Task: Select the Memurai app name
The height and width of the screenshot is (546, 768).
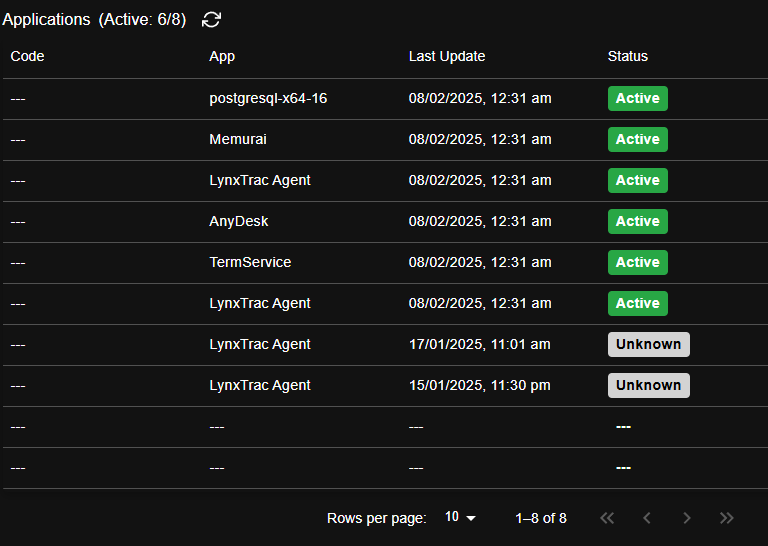Action: pos(238,139)
